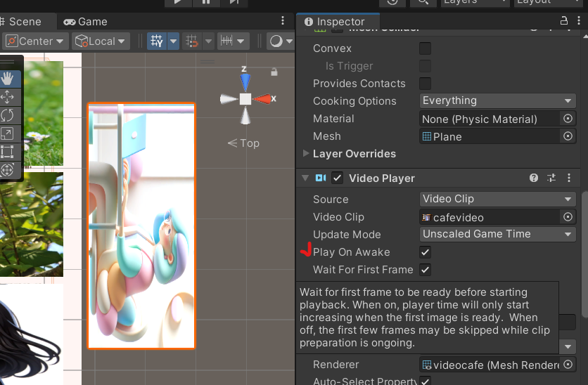Screen dimensions: 588x385
Task: Click the gizmo center cube
Action: [245, 99]
